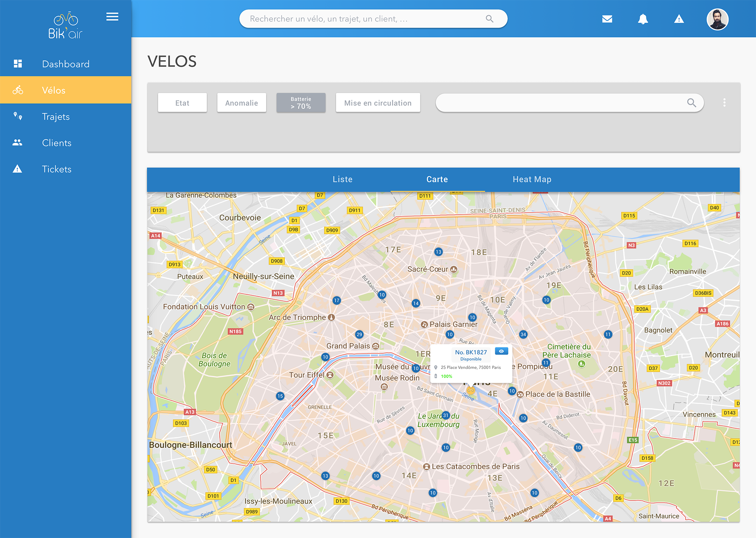Click cluster 10 near Place de la Bastille

(512, 391)
